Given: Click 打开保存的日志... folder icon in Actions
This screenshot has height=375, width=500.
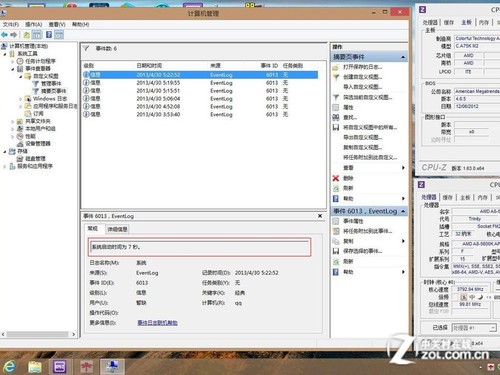Looking at the screenshot, I should click(336, 67).
